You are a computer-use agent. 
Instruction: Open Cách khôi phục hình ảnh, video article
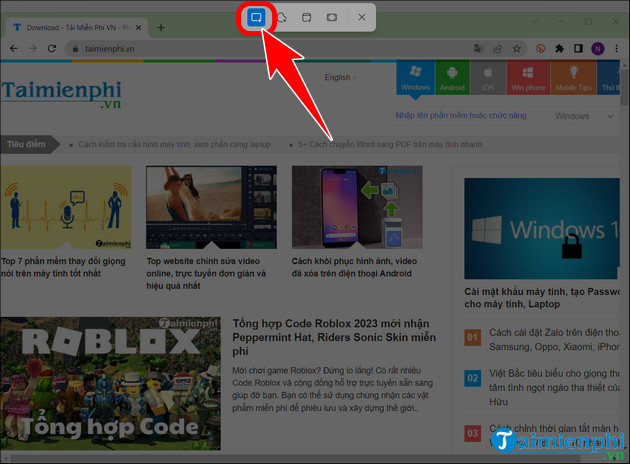(x=354, y=267)
